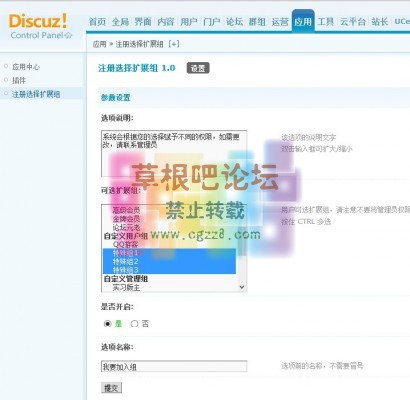Open 插件 in the sidebar
The height and width of the screenshot is (400, 410).
[19, 80]
